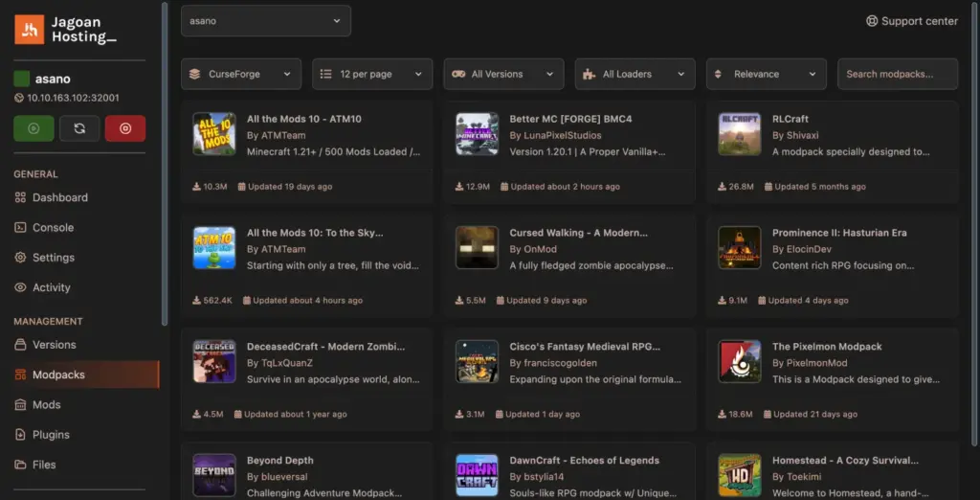Viewport: 980px width, 500px height.
Task: Click the ATM 10 To the Sky thumbnail
Action: click(x=214, y=248)
